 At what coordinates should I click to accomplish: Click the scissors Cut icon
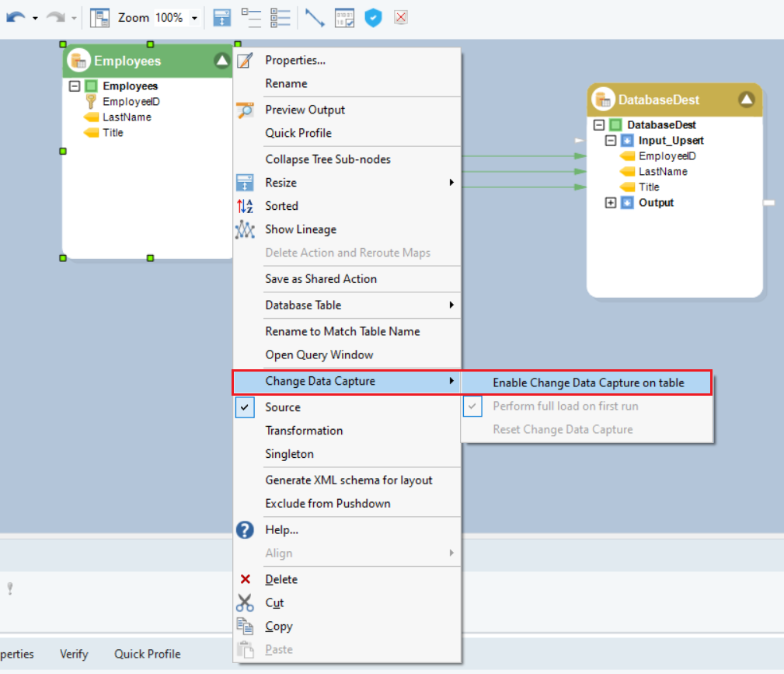245,603
